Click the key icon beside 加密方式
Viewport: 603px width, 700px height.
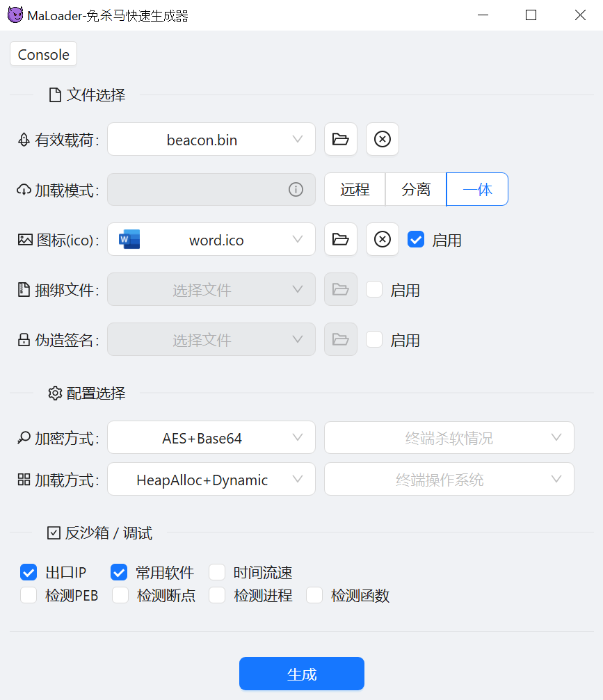[24, 438]
